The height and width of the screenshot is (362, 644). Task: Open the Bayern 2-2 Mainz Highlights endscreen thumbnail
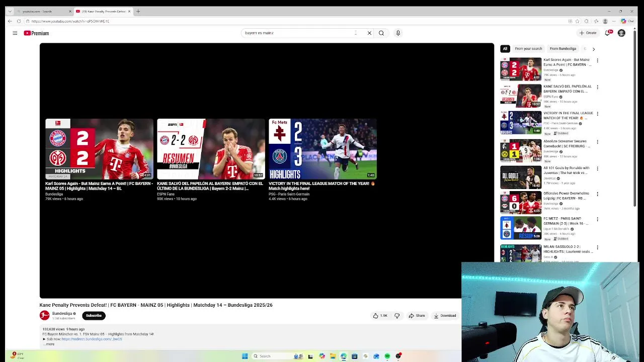[x=99, y=149]
